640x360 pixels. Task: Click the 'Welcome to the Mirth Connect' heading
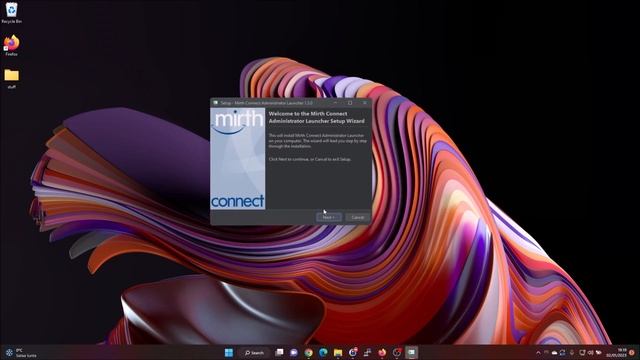click(x=316, y=117)
